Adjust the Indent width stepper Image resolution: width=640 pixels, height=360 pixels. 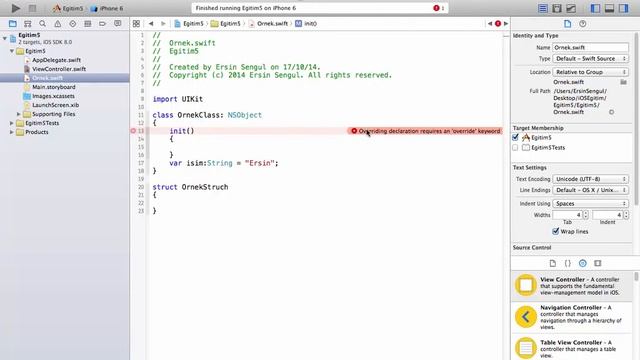(626, 215)
